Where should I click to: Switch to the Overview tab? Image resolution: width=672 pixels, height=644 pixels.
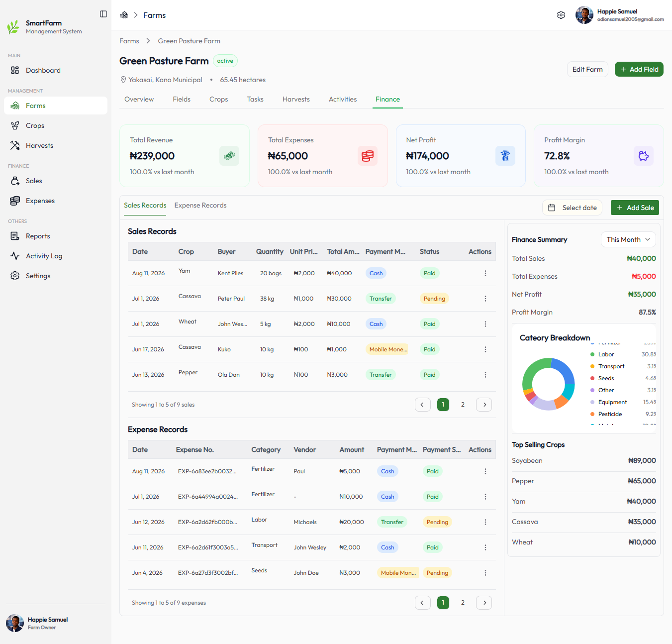click(139, 99)
